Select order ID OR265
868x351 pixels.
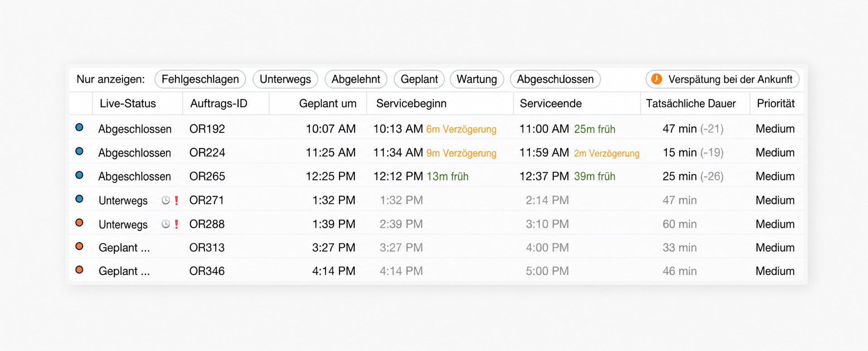tap(207, 176)
